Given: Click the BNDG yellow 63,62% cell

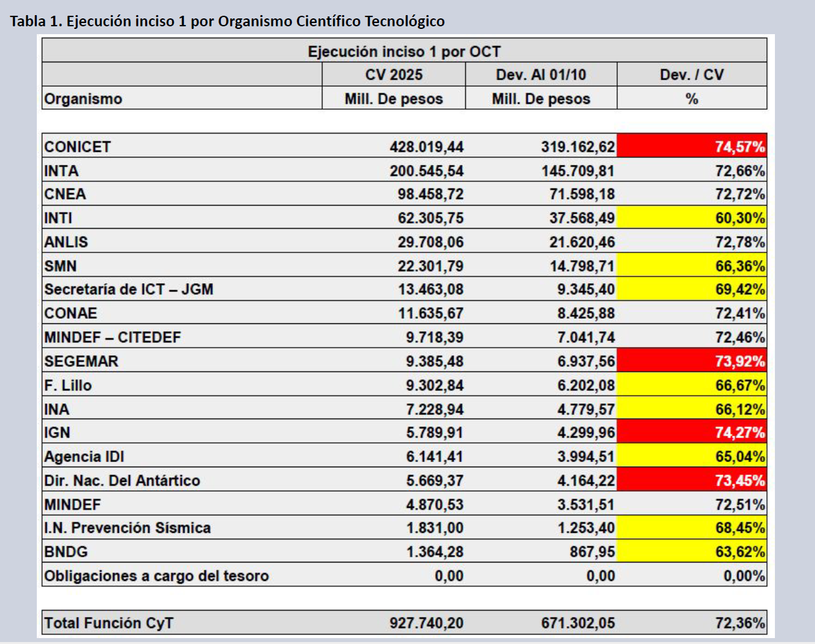Looking at the screenshot, I should click(691, 552).
